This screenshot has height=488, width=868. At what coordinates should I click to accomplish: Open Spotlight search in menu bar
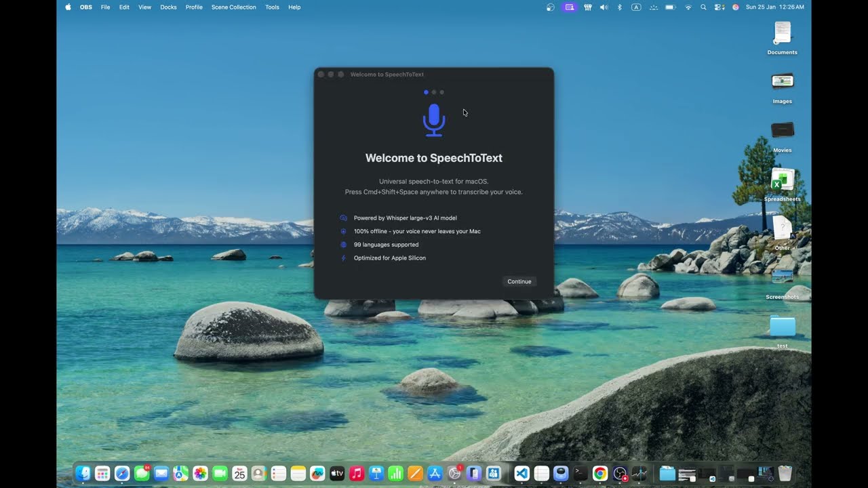703,7
